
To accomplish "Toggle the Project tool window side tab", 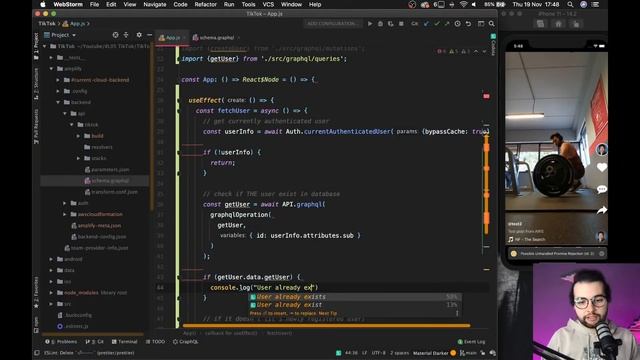I will click(x=36, y=46).
